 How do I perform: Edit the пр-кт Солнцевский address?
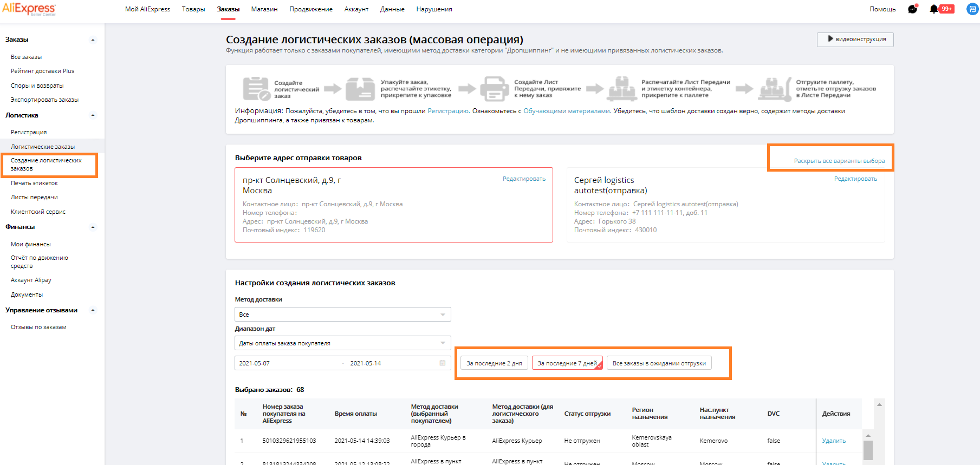click(524, 179)
